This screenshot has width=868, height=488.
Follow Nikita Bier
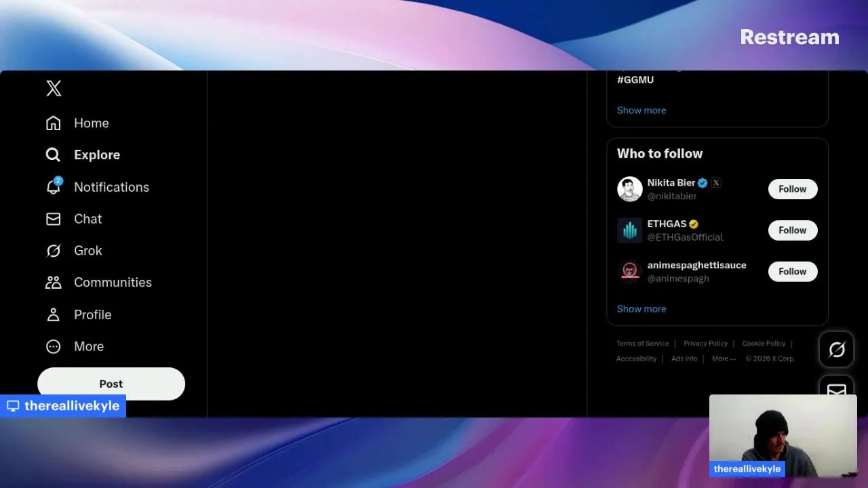pyautogui.click(x=793, y=189)
